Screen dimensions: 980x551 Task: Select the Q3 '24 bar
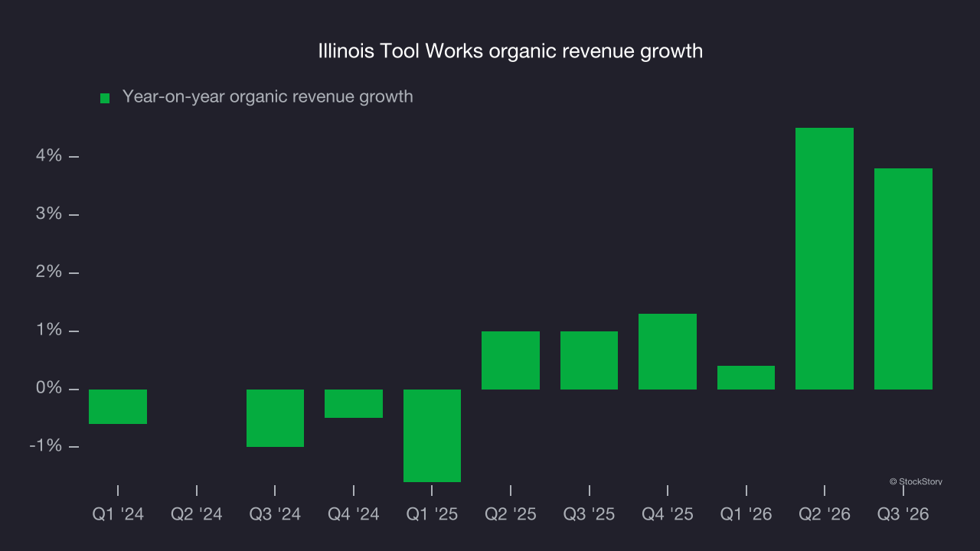[275, 418]
